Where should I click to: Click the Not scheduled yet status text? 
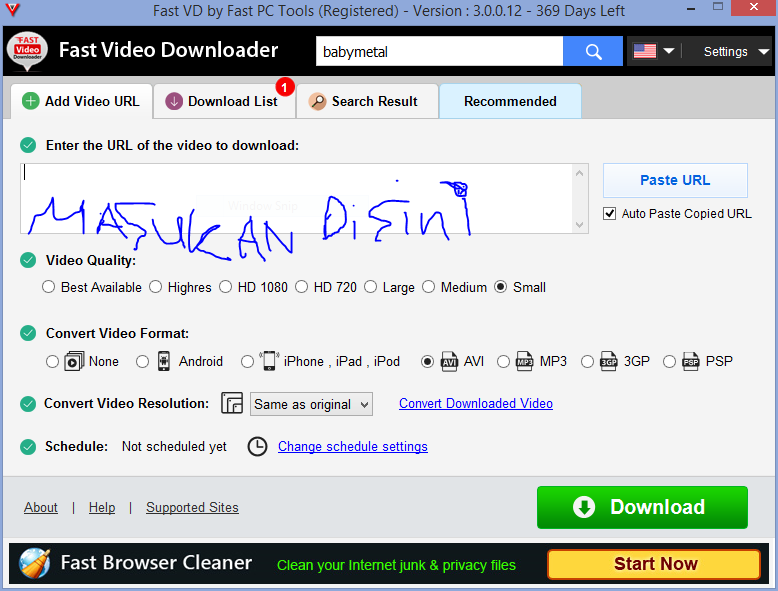[x=174, y=447]
